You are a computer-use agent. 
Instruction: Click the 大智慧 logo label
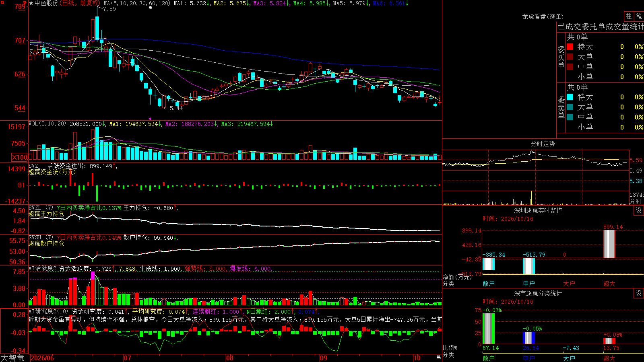click(12, 358)
